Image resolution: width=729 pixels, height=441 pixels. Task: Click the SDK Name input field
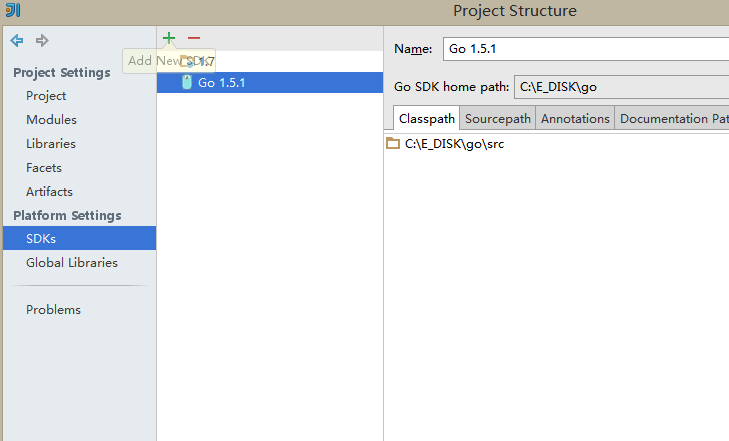pyautogui.click(x=586, y=49)
